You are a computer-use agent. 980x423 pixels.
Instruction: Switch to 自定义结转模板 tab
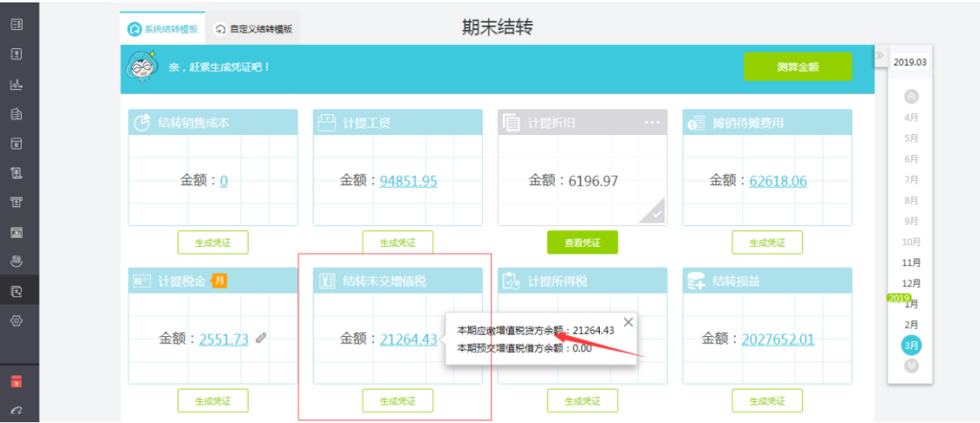253,29
